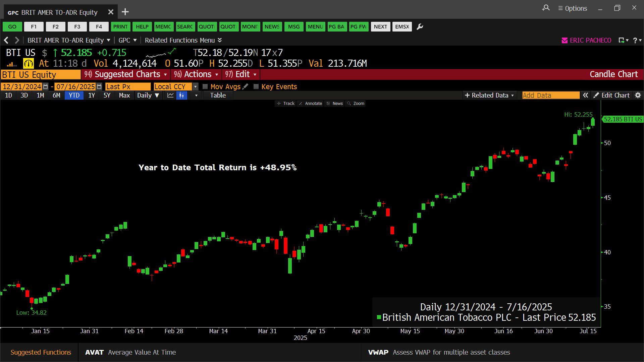Screen dimensions: 644x362
Task: Expand Related Functions Menu
Action: (183, 40)
